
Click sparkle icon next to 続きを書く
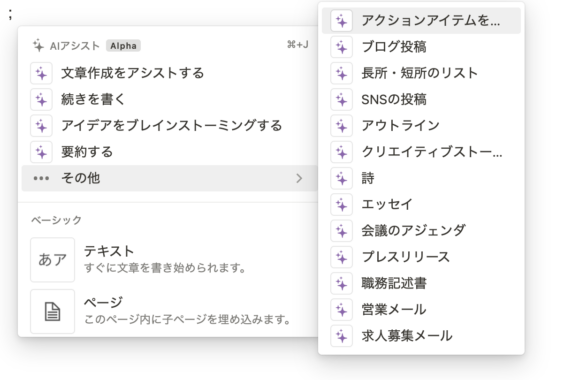coord(41,100)
